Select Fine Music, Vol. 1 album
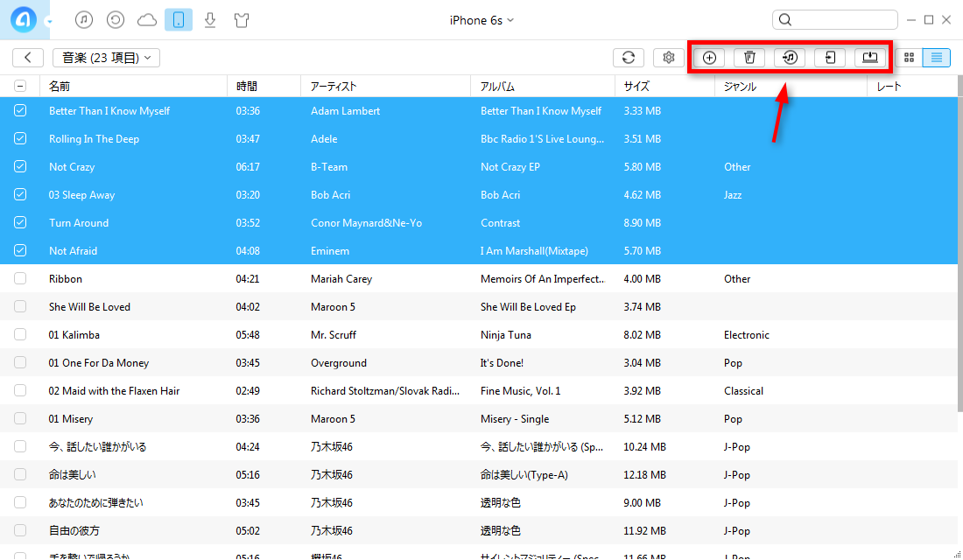The height and width of the screenshot is (560, 963). click(x=521, y=391)
